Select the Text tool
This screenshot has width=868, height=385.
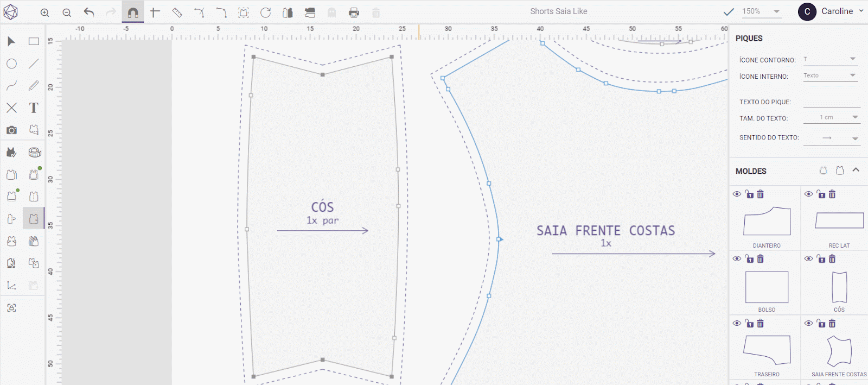click(34, 108)
